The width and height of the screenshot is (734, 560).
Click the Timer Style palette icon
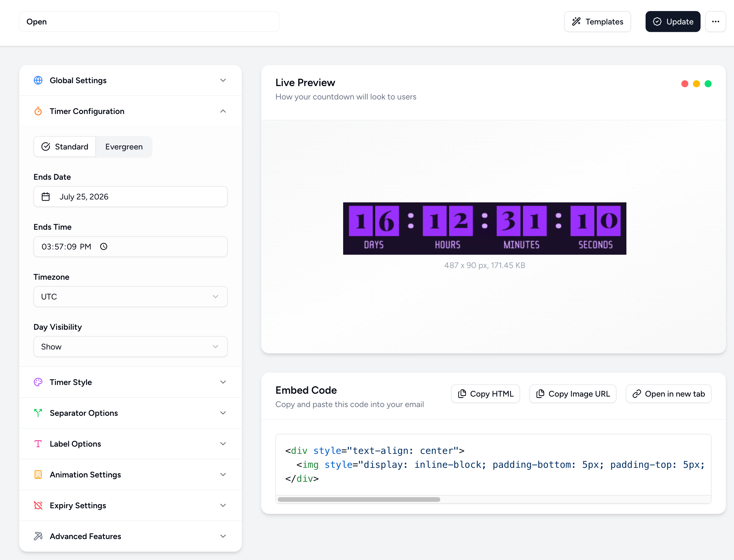pos(38,382)
